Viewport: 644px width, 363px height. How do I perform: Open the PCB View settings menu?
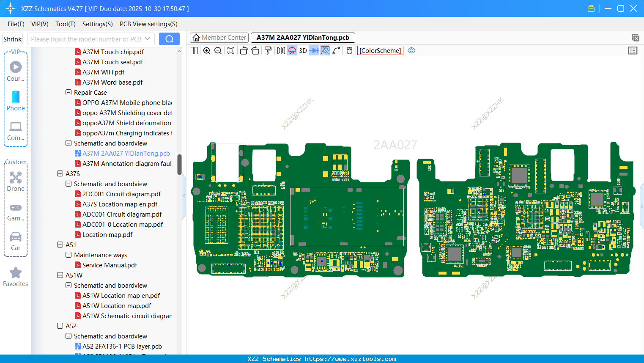[148, 24]
